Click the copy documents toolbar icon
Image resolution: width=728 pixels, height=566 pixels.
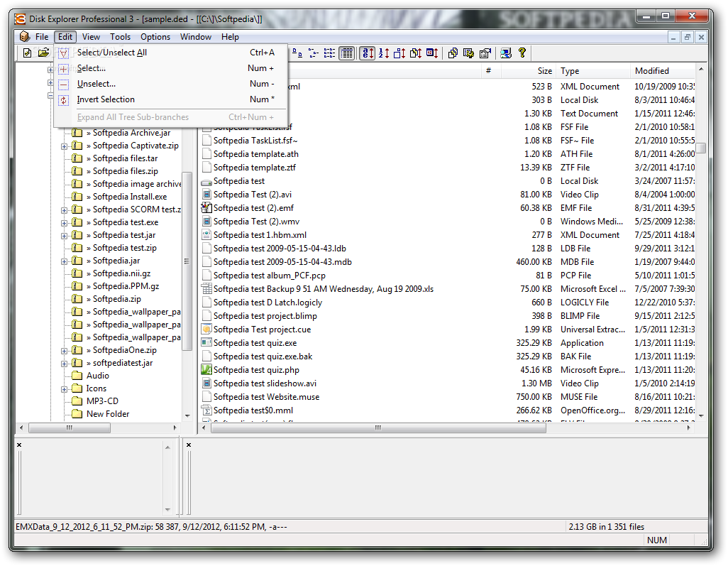453,53
